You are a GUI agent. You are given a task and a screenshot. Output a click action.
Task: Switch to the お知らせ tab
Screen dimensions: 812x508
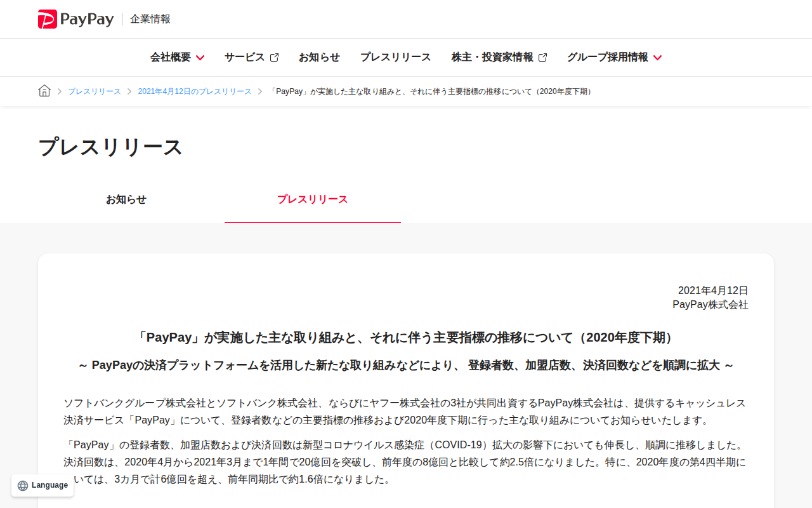point(126,199)
